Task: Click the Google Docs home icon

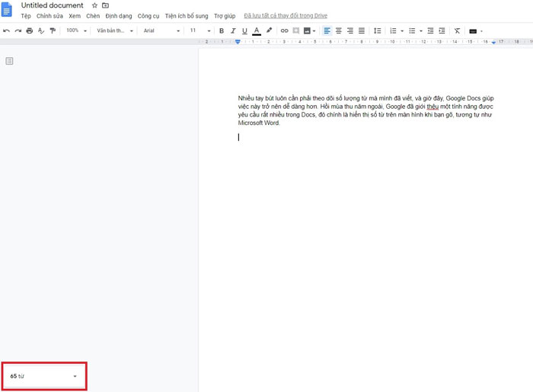Action: 7,9
